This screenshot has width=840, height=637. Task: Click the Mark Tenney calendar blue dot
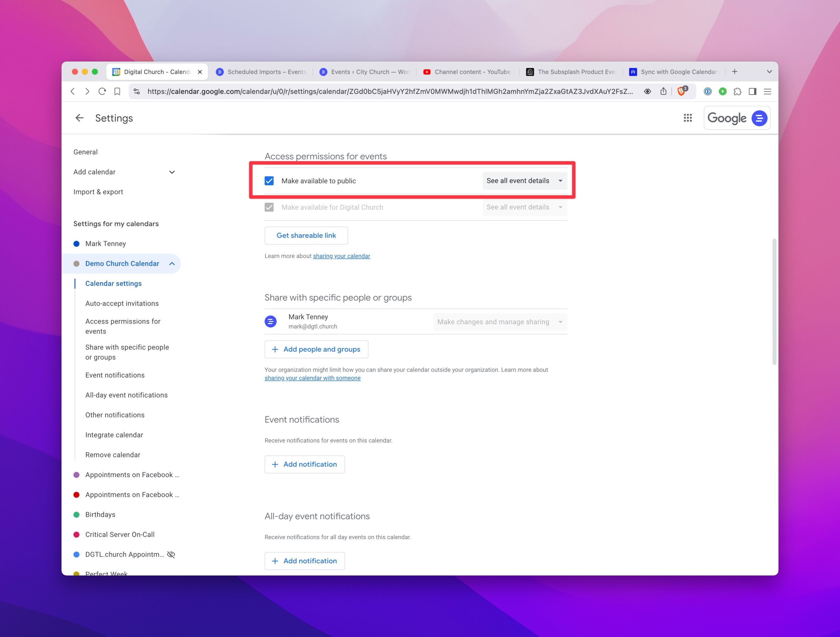[x=76, y=244]
